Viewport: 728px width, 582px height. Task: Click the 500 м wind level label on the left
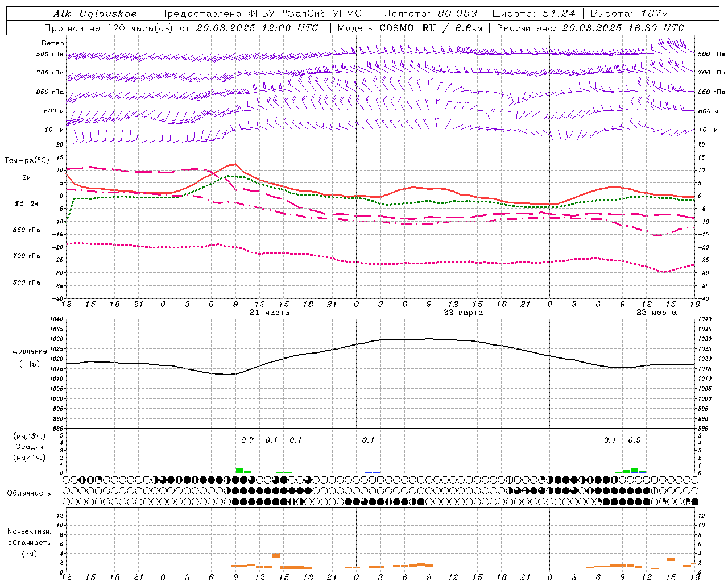click(x=54, y=111)
